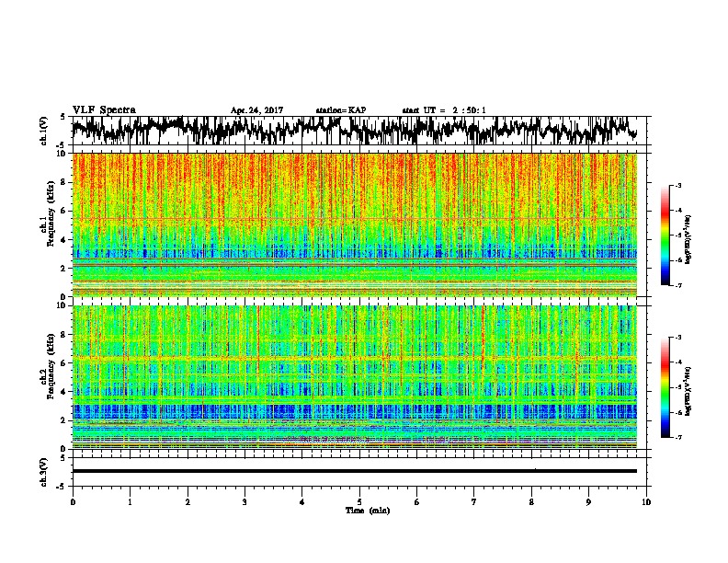The height and width of the screenshot is (563, 728).
Task: Click time axis tick label "0"
Action: [x=73, y=502]
